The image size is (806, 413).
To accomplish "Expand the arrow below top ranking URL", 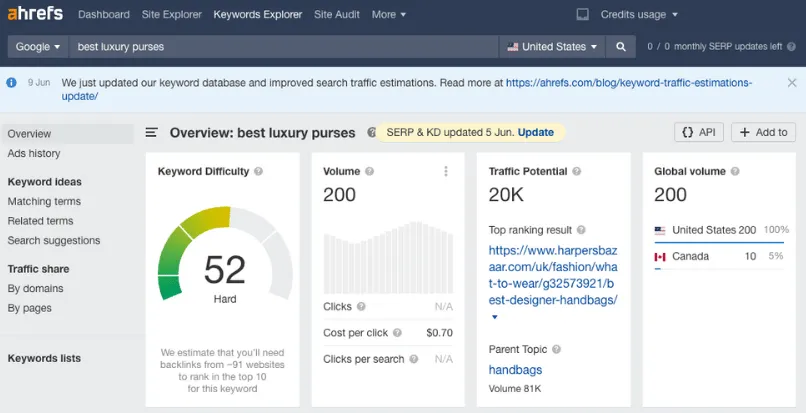I will (x=494, y=317).
